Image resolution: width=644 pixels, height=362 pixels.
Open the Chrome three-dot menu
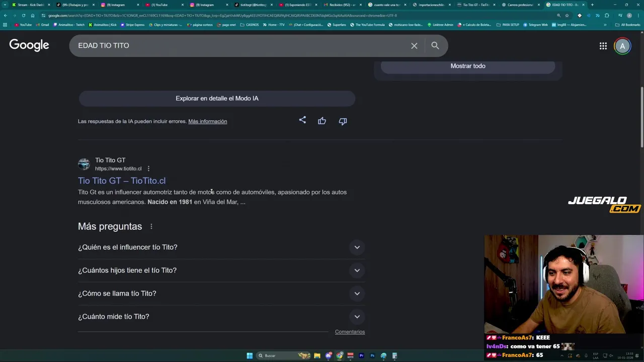click(638, 16)
